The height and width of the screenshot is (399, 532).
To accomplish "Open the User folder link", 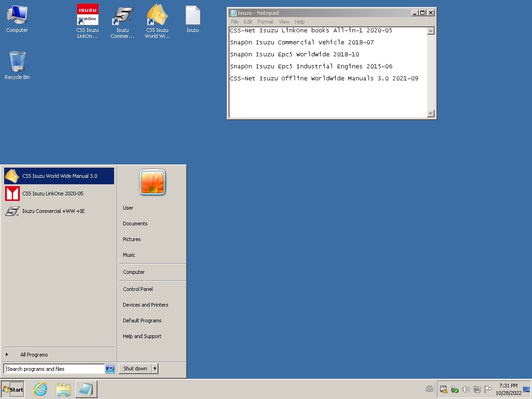I will point(128,208).
